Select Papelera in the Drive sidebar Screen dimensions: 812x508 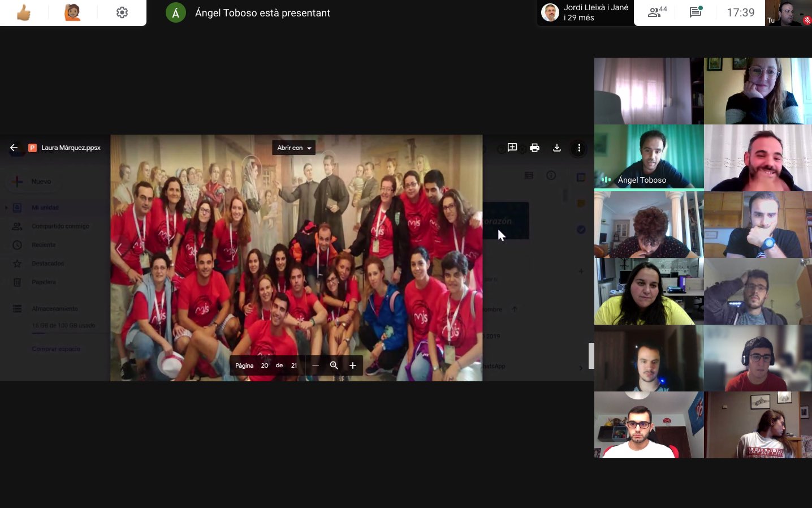44,282
